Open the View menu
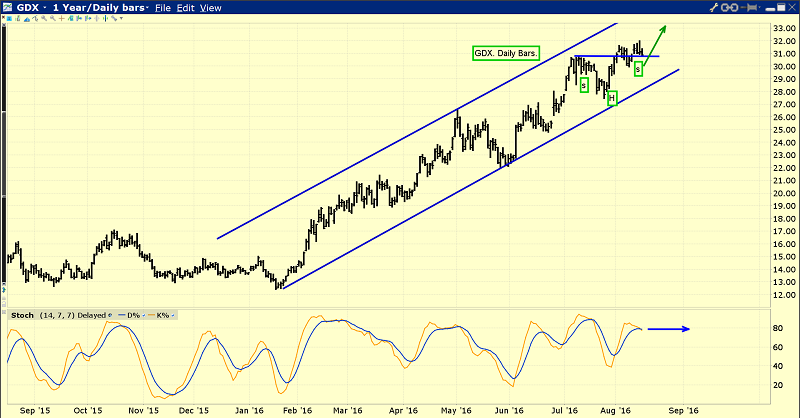 [211, 8]
